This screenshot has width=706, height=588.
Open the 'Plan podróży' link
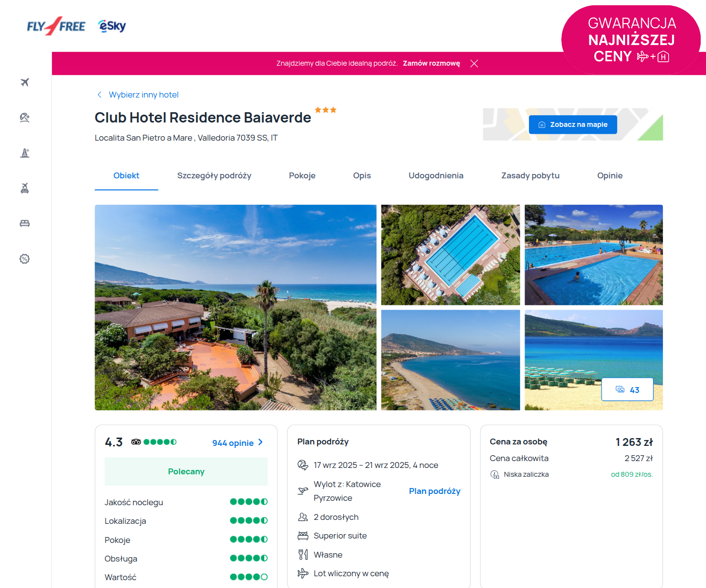click(x=434, y=491)
